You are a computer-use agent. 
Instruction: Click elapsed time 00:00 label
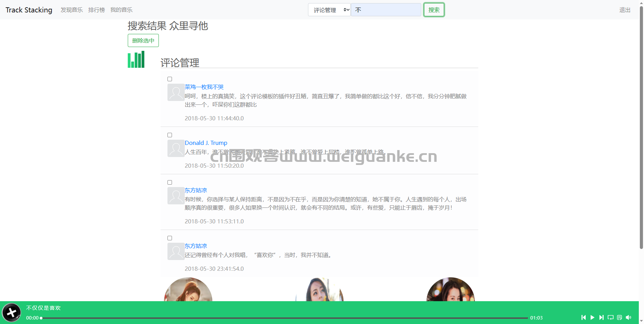(x=32, y=318)
